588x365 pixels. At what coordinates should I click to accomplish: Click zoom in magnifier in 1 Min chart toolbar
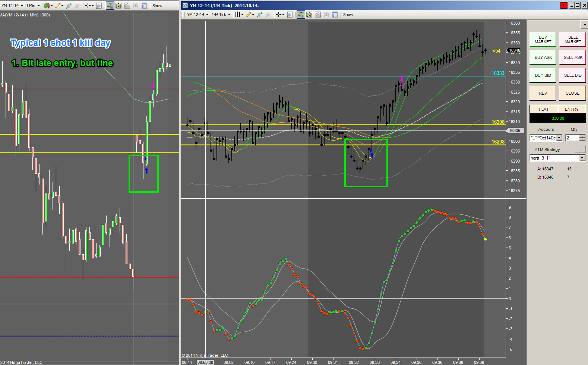click(x=69, y=6)
